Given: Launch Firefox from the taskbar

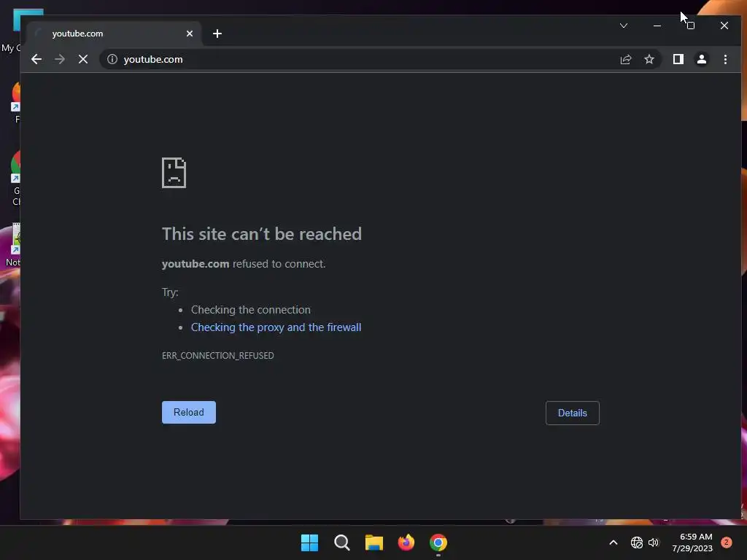Looking at the screenshot, I should pyautogui.click(x=406, y=542).
